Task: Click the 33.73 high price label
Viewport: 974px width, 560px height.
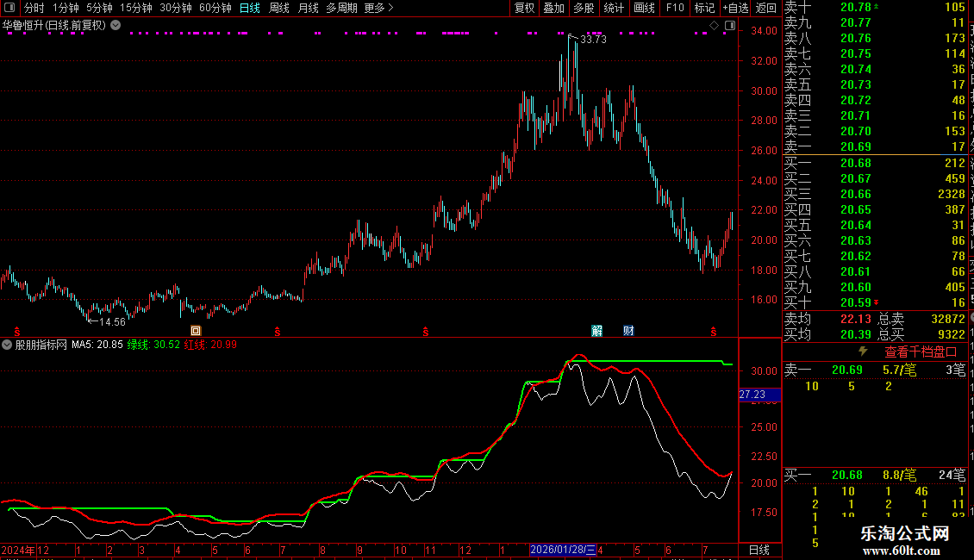Action: coord(593,39)
